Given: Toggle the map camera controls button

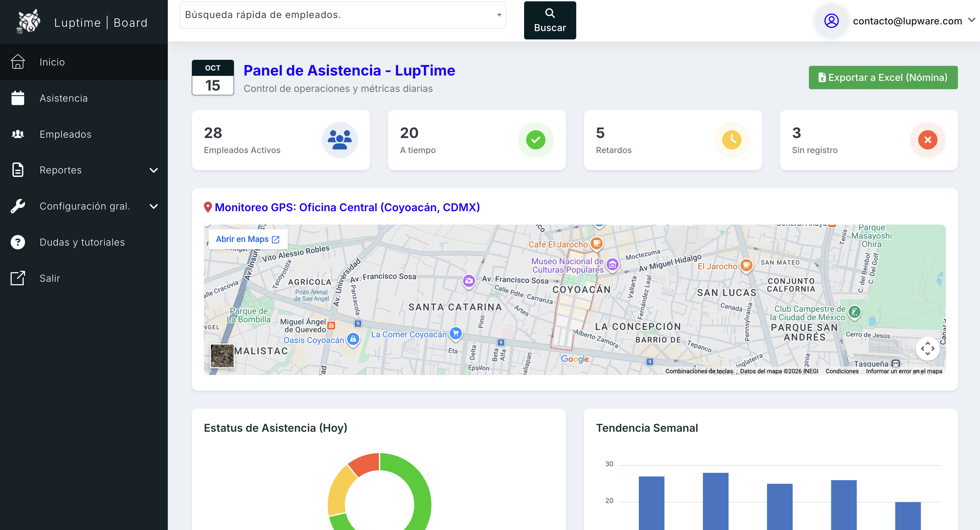Looking at the screenshot, I should point(928,348).
